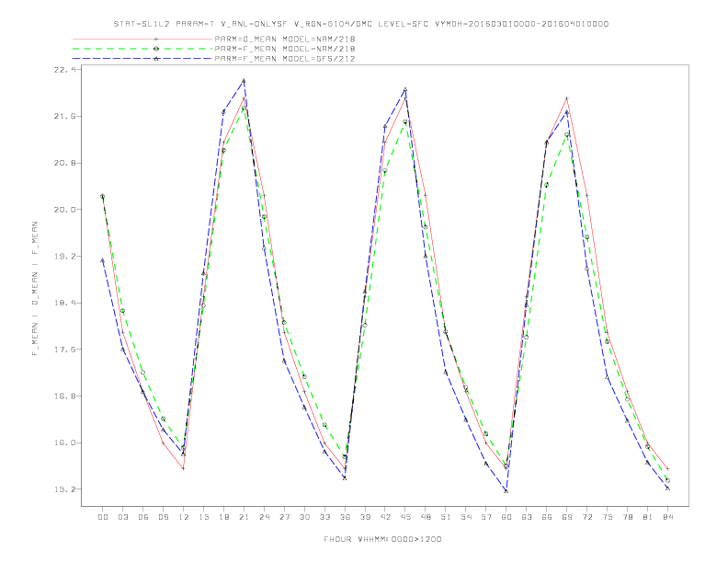Click y-axis tick label 20.8
This screenshot has height=563, width=728.
point(63,163)
